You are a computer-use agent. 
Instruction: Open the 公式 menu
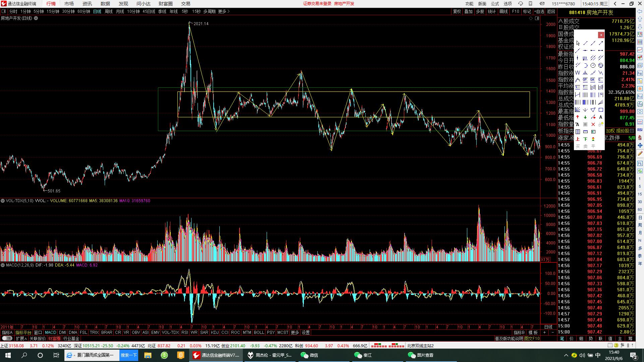coord(495,4)
